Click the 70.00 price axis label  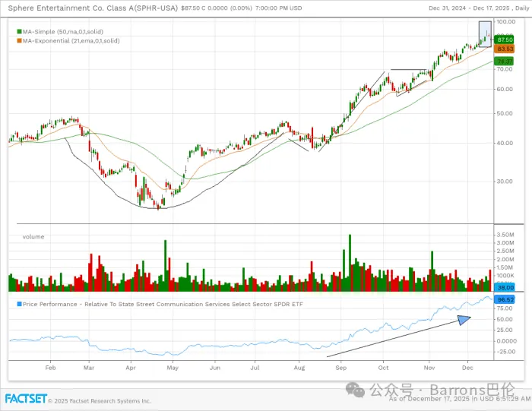pos(505,69)
